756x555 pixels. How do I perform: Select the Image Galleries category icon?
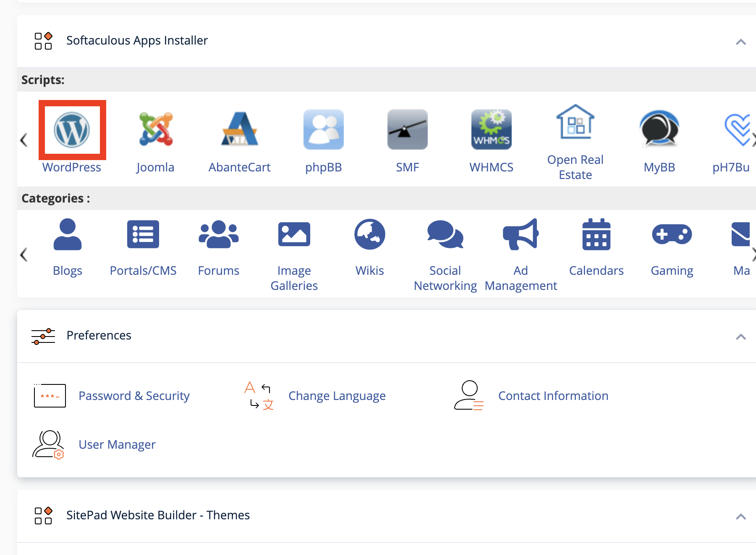pyautogui.click(x=294, y=234)
